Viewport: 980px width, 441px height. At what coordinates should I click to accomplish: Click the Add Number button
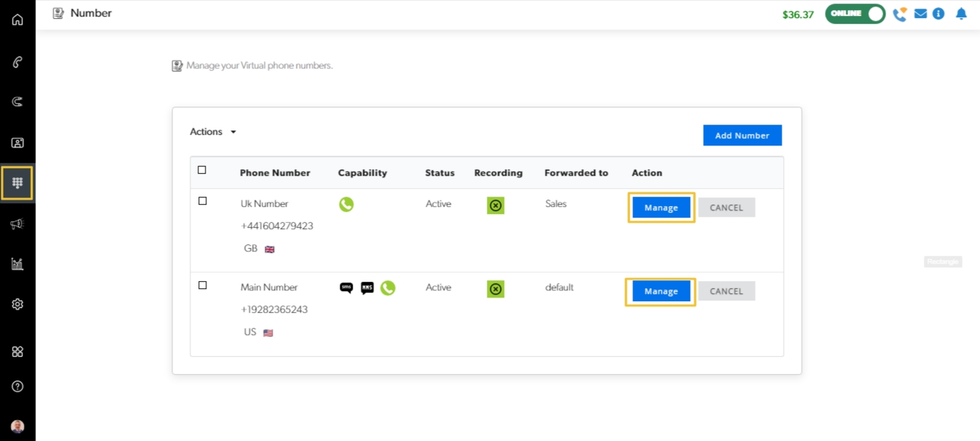click(742, 135)
